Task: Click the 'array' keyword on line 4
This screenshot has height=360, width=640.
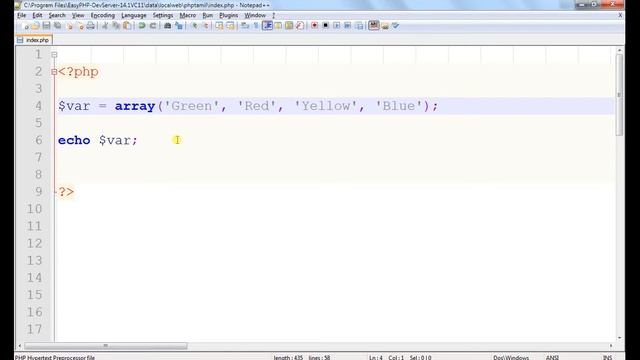Action: (x=135, y=106)
